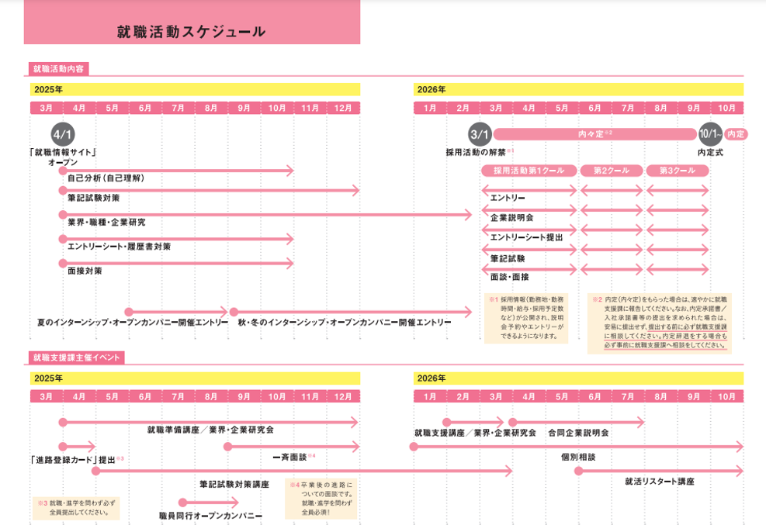The image size is (766, 532).
Task: Select the 第3クール pill label
Action: tap(677, 171)
